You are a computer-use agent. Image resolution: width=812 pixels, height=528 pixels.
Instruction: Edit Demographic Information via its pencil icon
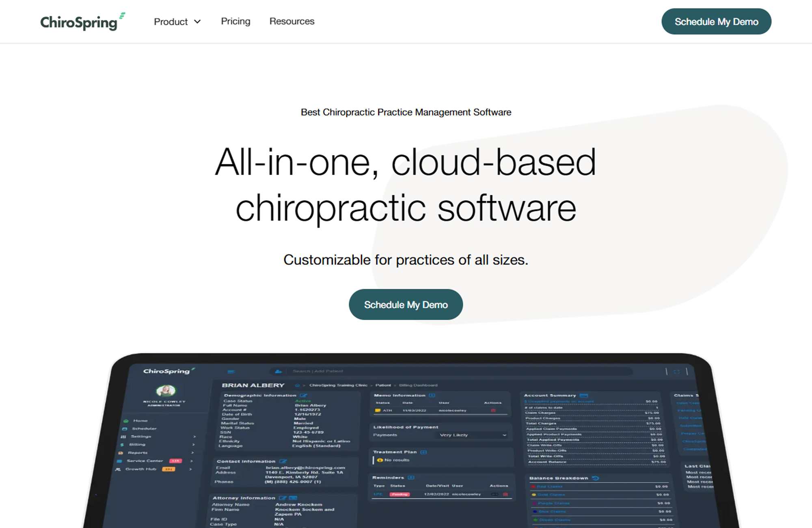coord(304,395)
